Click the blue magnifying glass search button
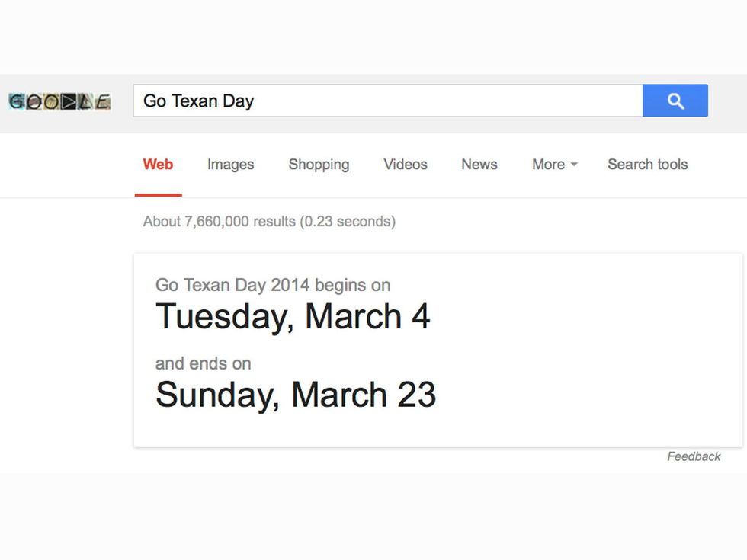The width and height of the screenshot is (747, 560). tap(675, 100)
